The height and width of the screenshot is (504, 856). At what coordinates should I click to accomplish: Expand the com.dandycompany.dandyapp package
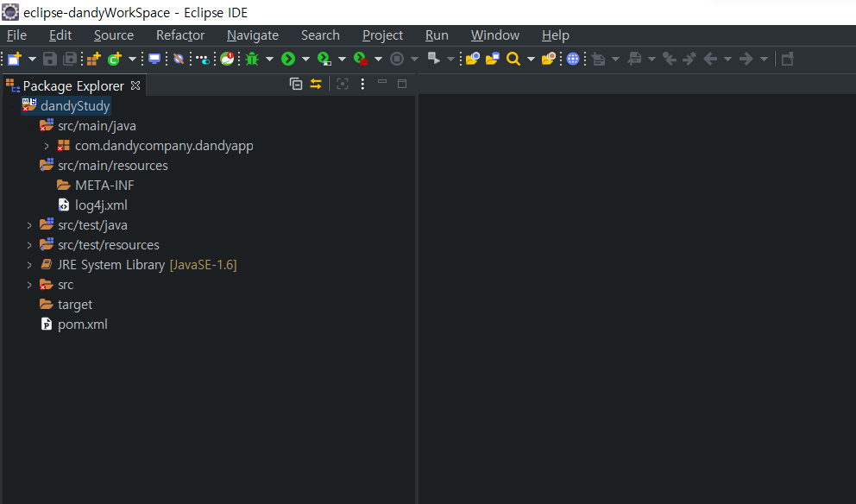click(47, 146)
